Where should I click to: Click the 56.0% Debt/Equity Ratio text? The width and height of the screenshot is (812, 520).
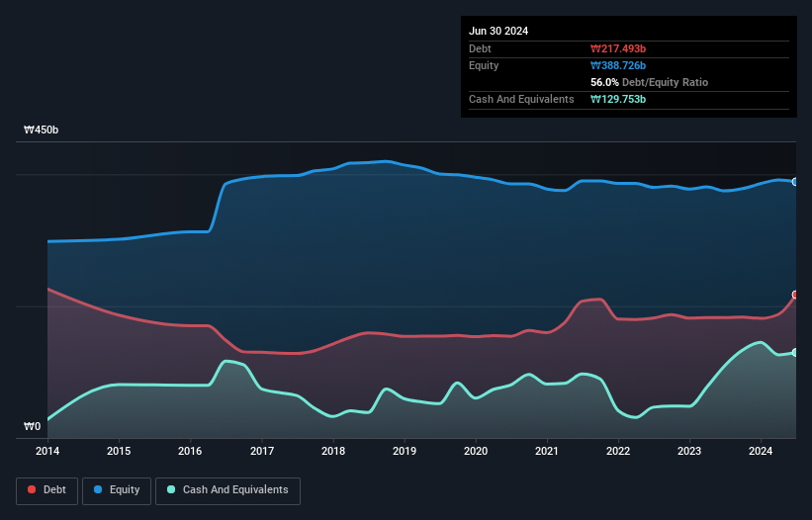tap(649, 82)
